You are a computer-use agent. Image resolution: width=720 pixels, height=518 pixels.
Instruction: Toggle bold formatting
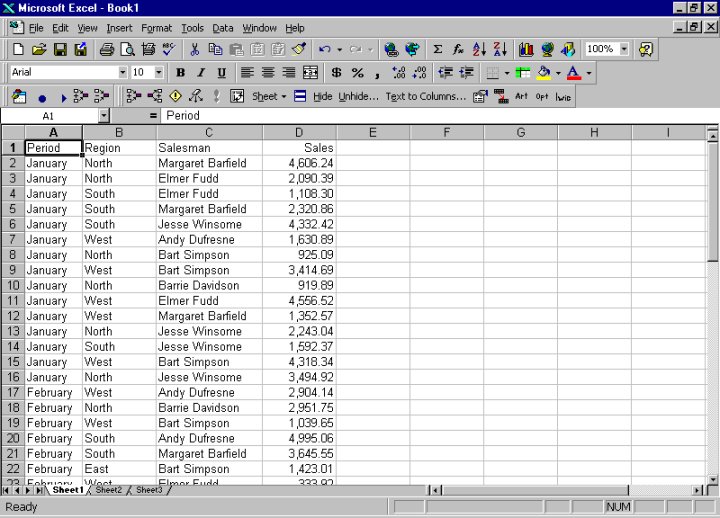tap(180, 73)
